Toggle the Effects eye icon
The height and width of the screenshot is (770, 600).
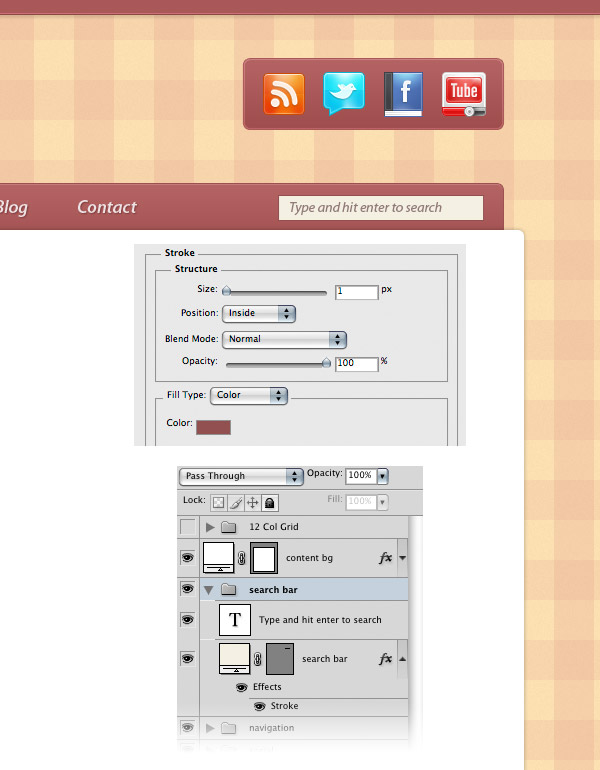(242, 688)
